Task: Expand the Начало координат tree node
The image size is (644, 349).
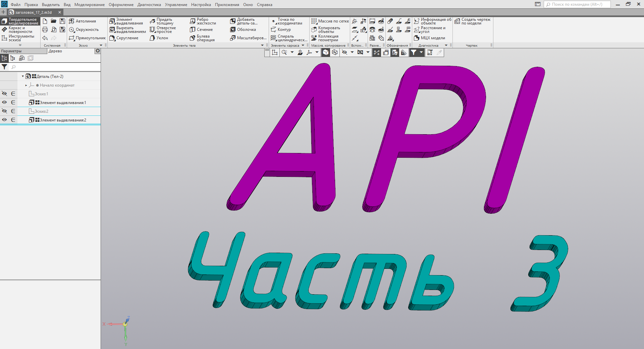Action: coord(26,85)
